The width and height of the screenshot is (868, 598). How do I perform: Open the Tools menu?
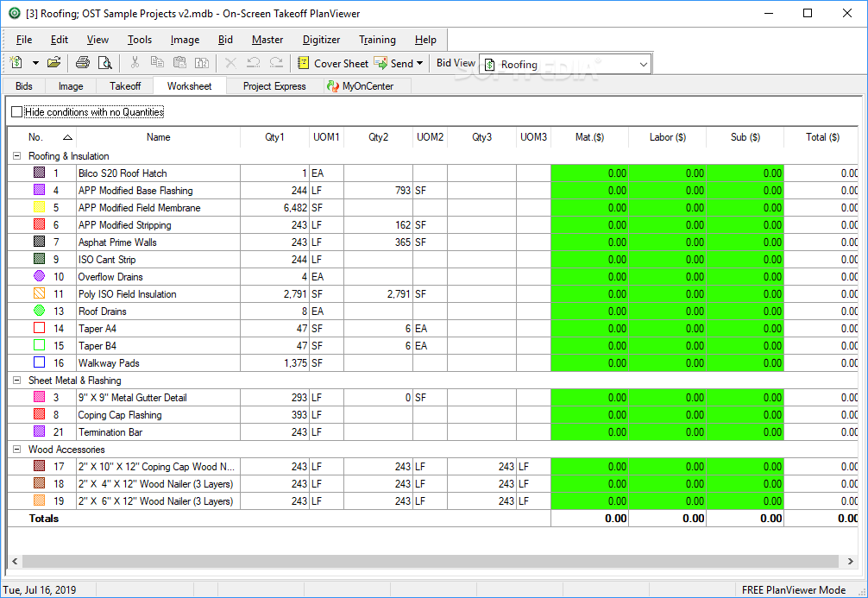(x=140, y=40)
